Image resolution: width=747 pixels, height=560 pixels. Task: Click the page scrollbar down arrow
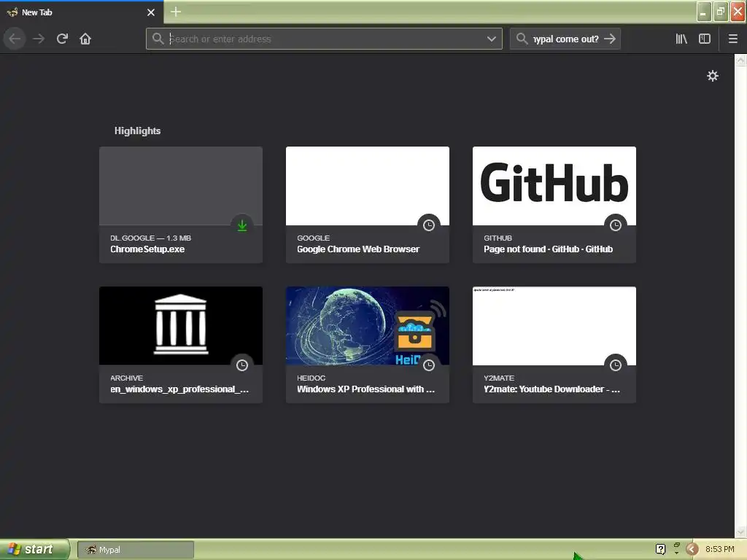[740, 532]
